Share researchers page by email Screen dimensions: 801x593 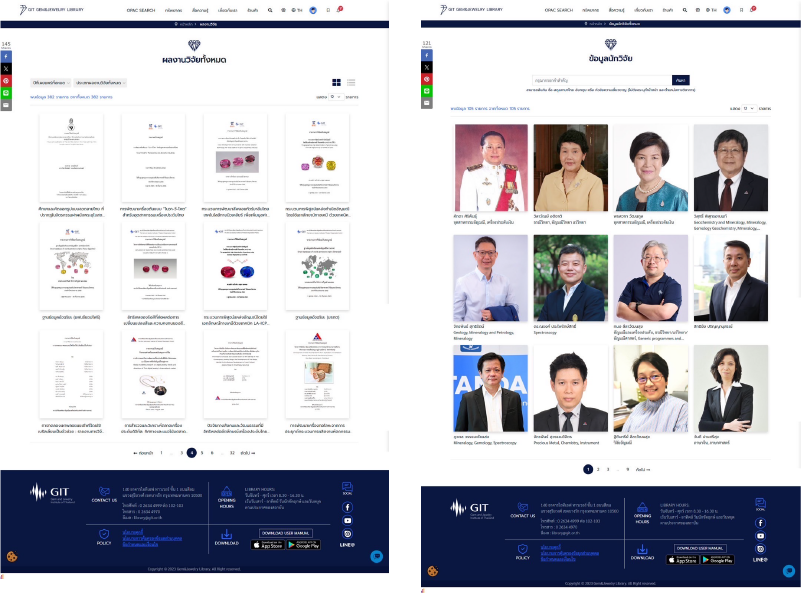(x=427, y=103)
